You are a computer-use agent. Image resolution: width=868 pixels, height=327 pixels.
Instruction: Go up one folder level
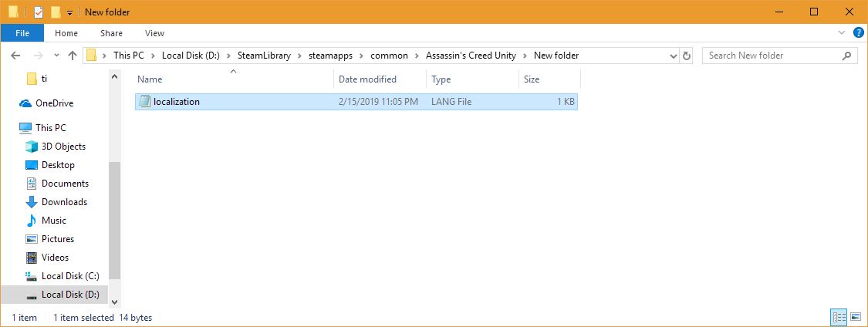73,56
